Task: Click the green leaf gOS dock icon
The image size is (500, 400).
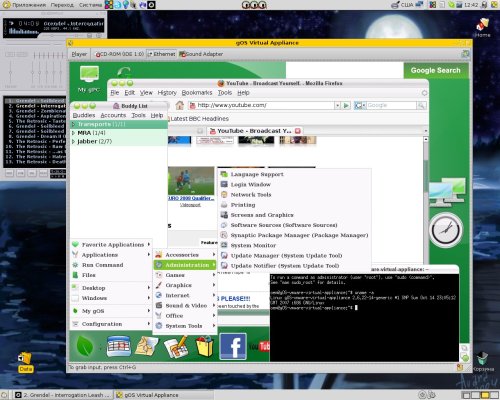Action: click(85, 346)
